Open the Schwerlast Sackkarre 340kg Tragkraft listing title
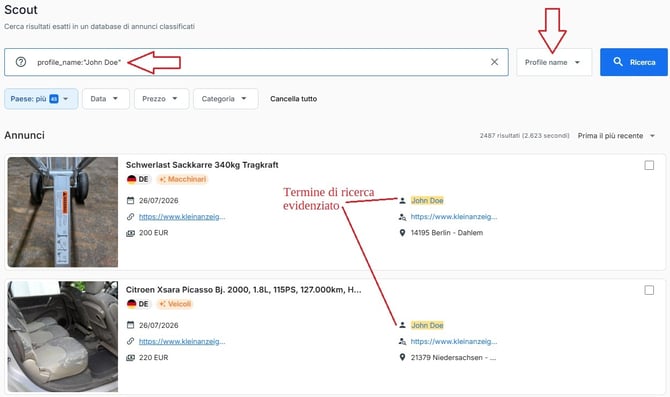Screen dimensions: 670x397 pos(202,165)
